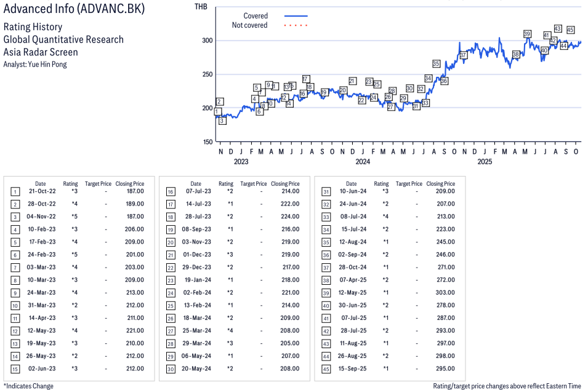The width and height of the screenshot is (588, 390).
Task: Click chart marker 35 on the graph
Action: pyautogui.click(x=436, y=63)
